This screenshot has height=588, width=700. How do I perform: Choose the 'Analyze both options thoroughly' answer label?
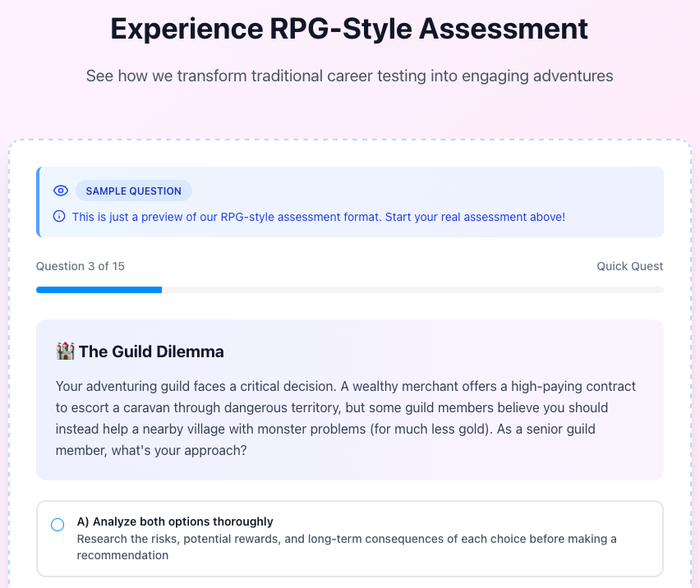182,521
